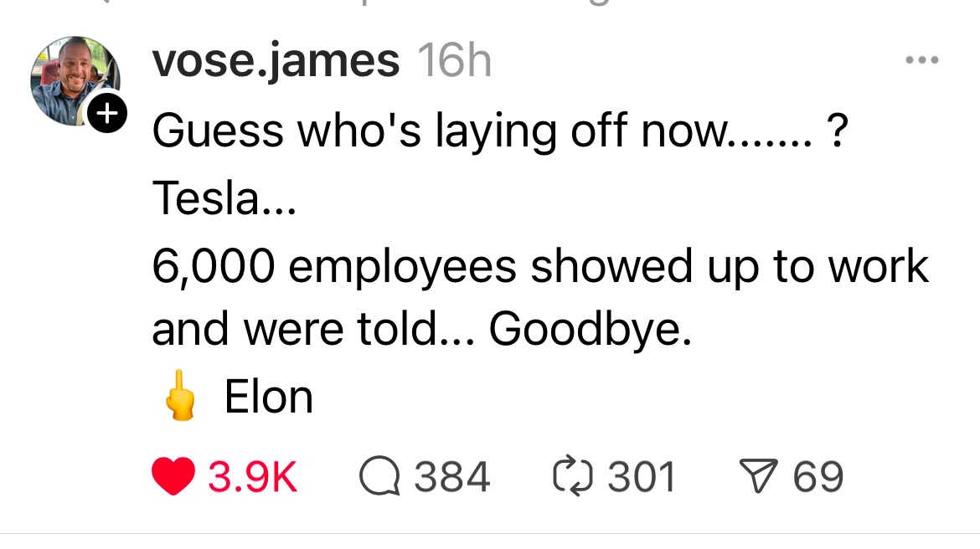Select the "Tesla..." text line
The width and height of the screenshot is (980, 549).
coord(224,199)
